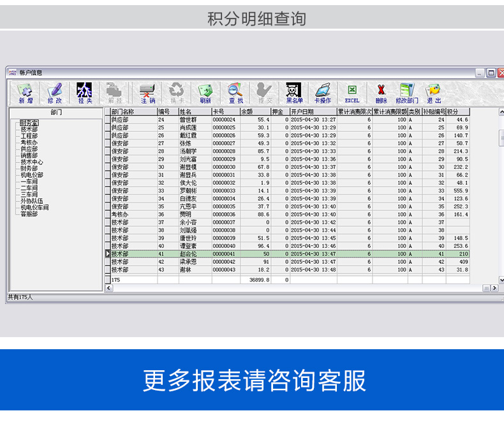Click the 开户日期 column header
The image size is (504, 448).
coord(313,112)
